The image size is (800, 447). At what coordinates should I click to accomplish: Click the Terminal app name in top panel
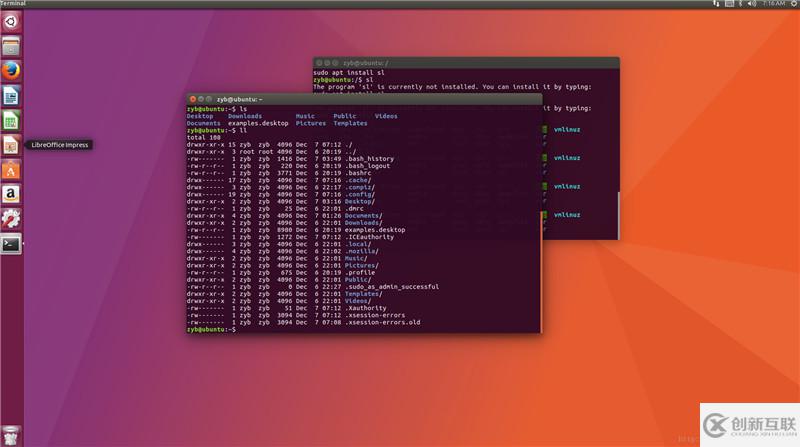pos(13,4)
